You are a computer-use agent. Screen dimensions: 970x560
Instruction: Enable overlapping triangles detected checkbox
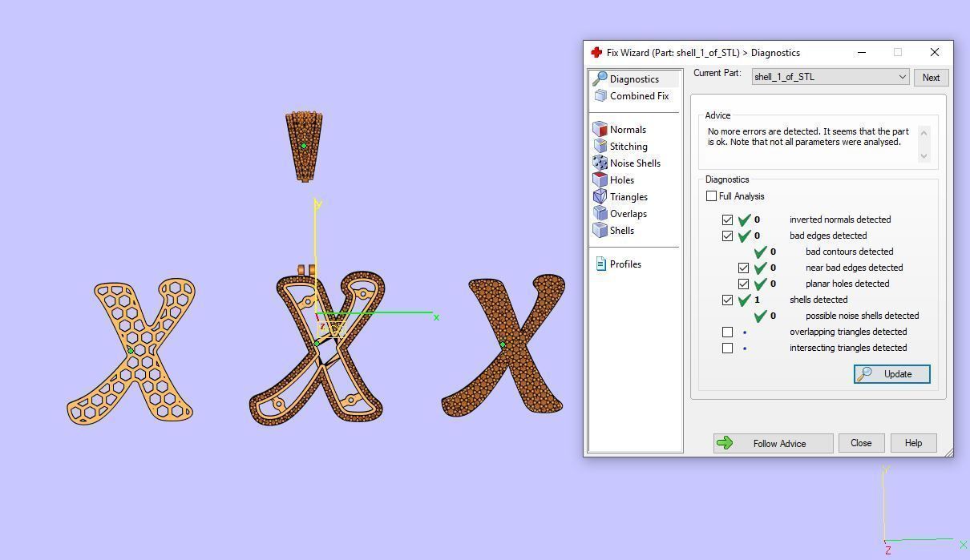click(727, 332)
